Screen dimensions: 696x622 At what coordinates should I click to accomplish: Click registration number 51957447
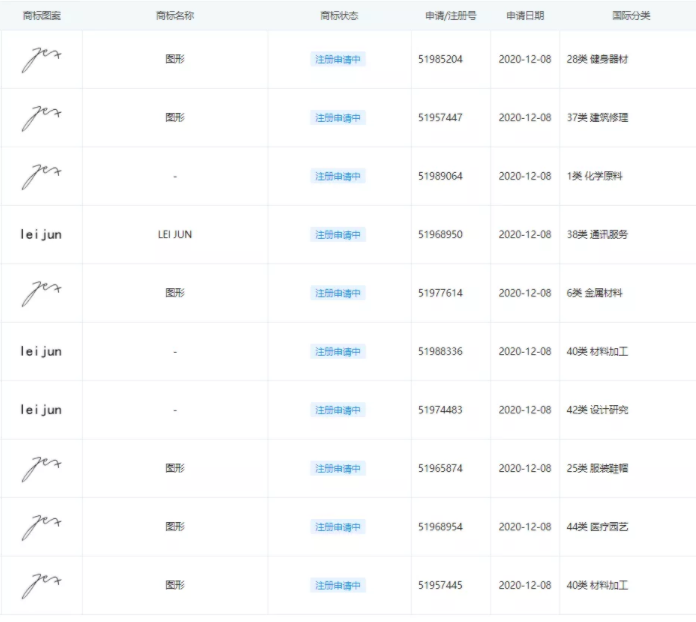point(440,118)
